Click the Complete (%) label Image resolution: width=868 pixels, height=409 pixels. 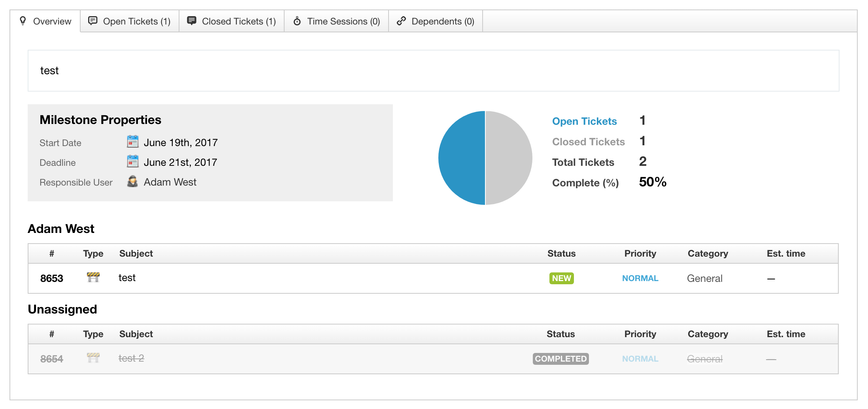(585, 183)
